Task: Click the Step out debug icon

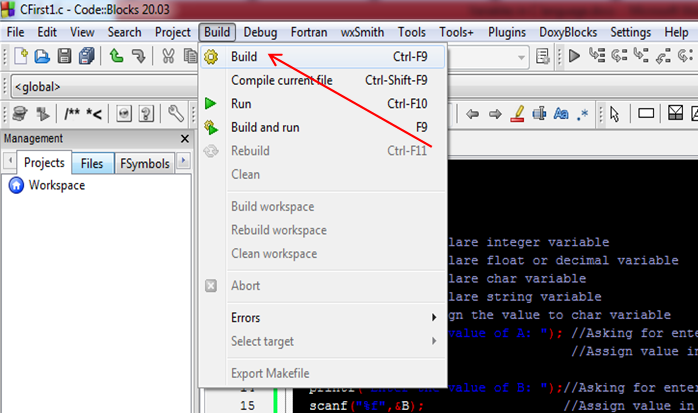Action: (663, 56)
